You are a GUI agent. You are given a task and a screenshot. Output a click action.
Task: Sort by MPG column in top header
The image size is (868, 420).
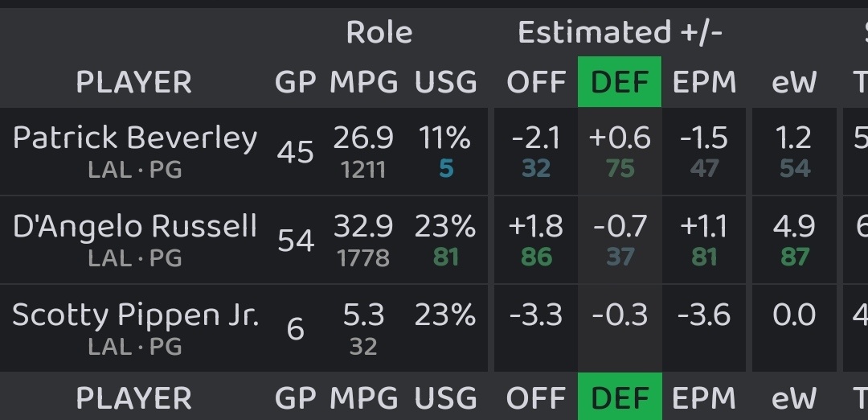tap(364, 82)
